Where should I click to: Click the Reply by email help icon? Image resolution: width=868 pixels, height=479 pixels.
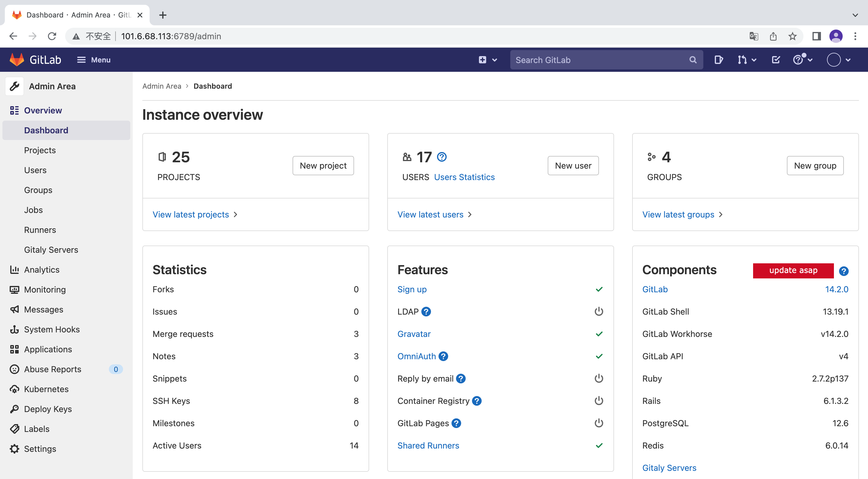point(461,378)
